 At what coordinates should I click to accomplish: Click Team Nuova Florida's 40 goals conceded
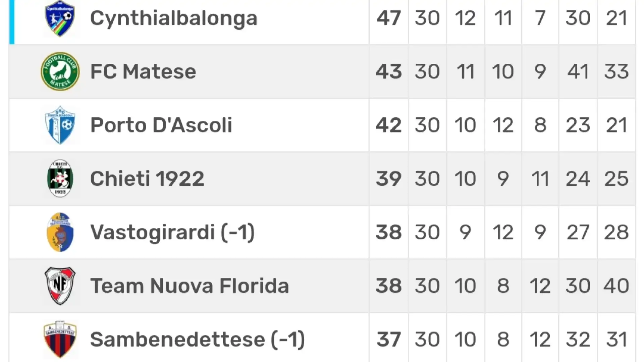click(x=616, y=286)
